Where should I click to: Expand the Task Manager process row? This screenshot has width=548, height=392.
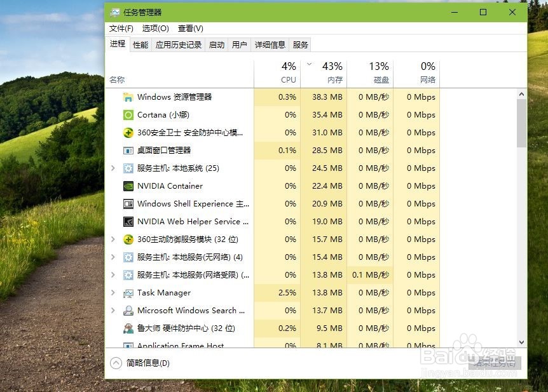coord(113,293)
